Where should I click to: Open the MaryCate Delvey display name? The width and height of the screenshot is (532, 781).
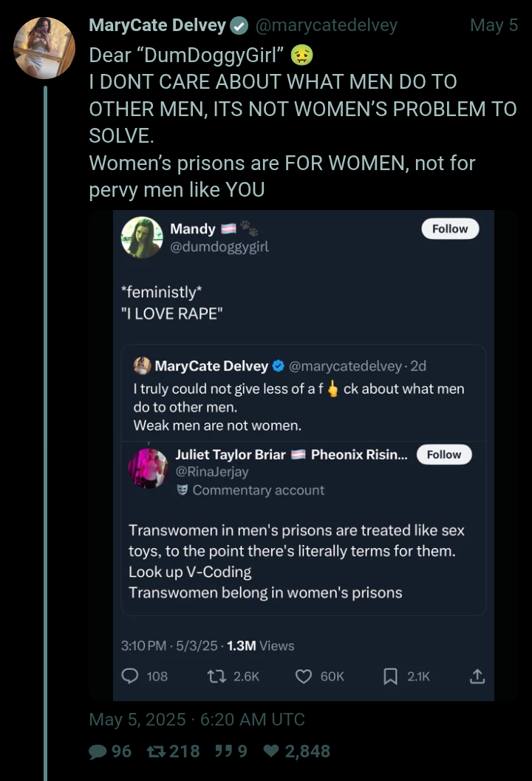[157, 25]
